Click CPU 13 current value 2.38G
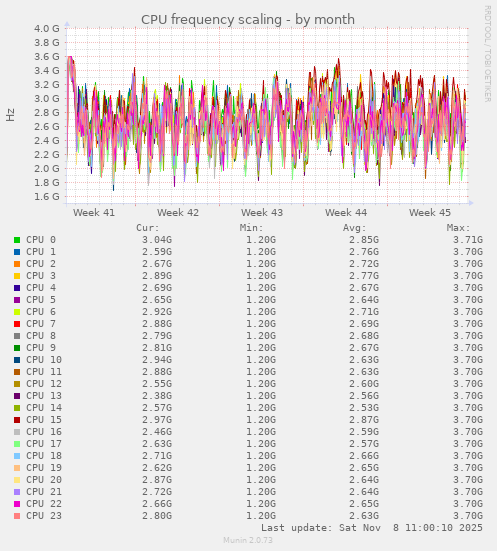 point(157,396)
